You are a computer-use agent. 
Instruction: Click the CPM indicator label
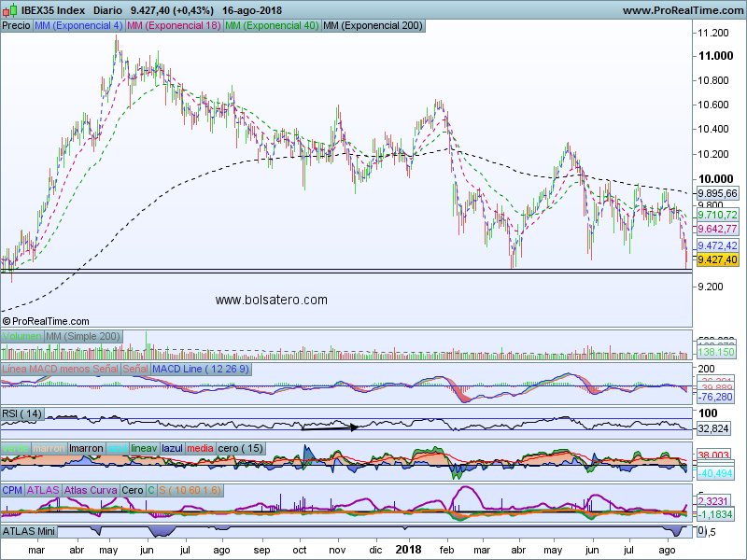click(x=13, y=489)
